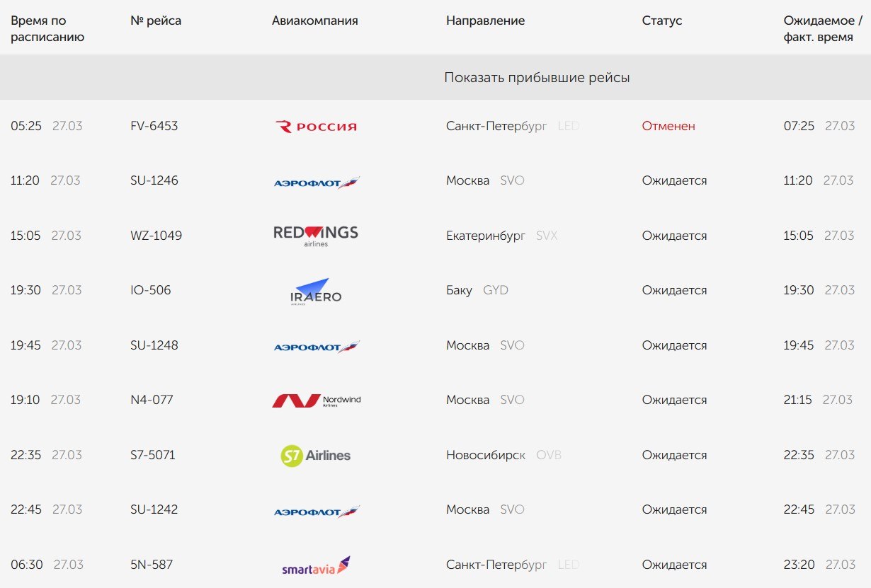This screenshot has height=588, width=871.
Task: Click Aeroflot logo for flight SU-1242
Action: (317, 512)
